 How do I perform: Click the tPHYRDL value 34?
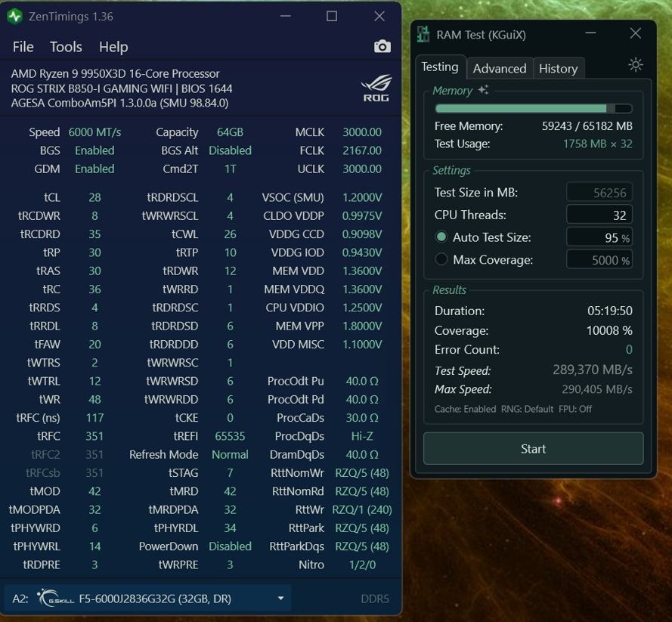point(230,528)
